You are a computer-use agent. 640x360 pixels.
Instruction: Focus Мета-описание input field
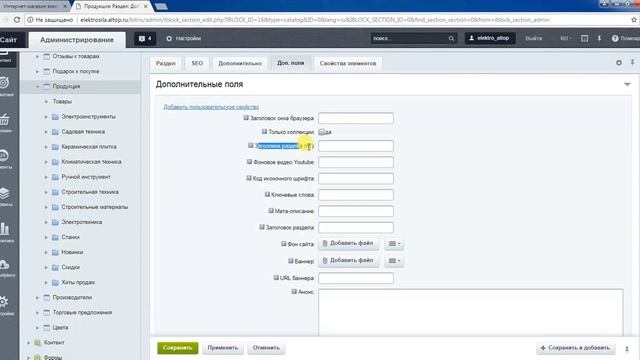pyautogui.click(x=356, y=211)
